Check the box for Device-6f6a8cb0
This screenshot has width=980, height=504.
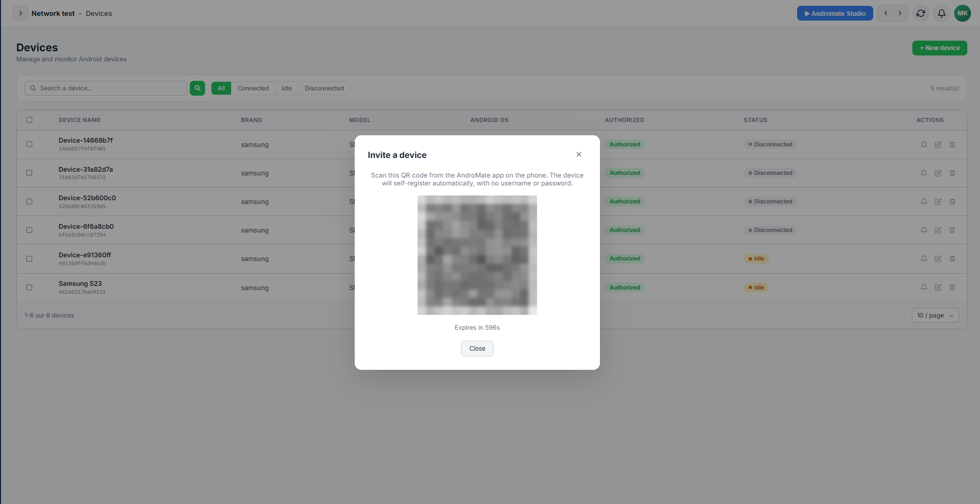pyautogui.click(x=30, y=230)
